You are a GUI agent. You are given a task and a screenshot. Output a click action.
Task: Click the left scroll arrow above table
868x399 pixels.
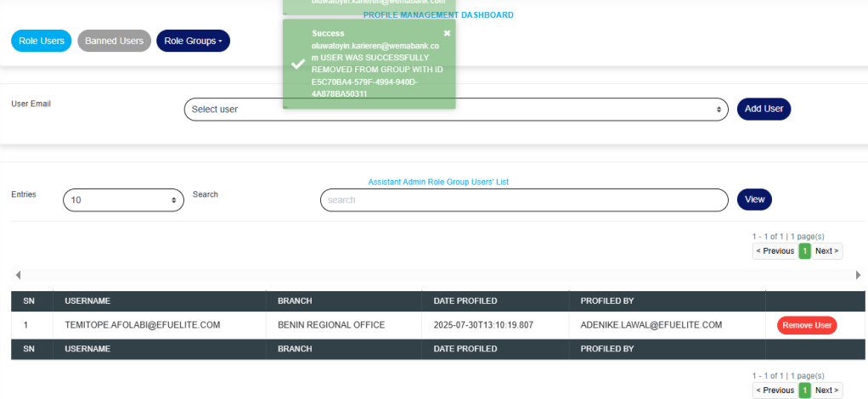(18, 275)
